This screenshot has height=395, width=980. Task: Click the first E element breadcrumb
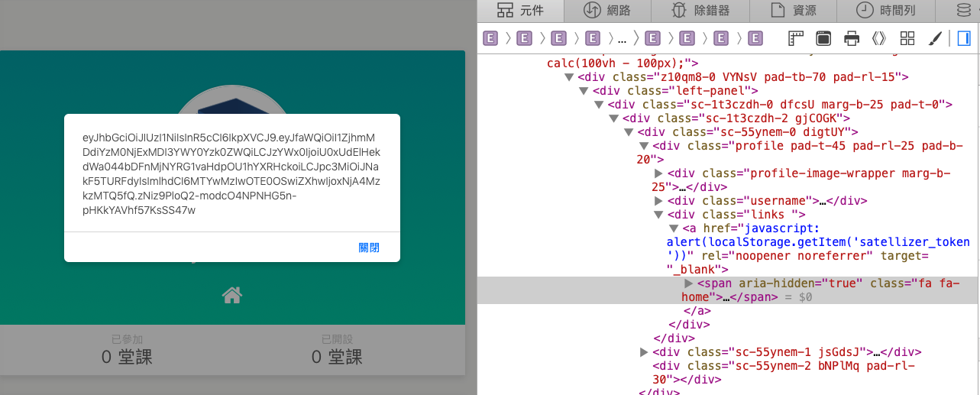point(490,38)
